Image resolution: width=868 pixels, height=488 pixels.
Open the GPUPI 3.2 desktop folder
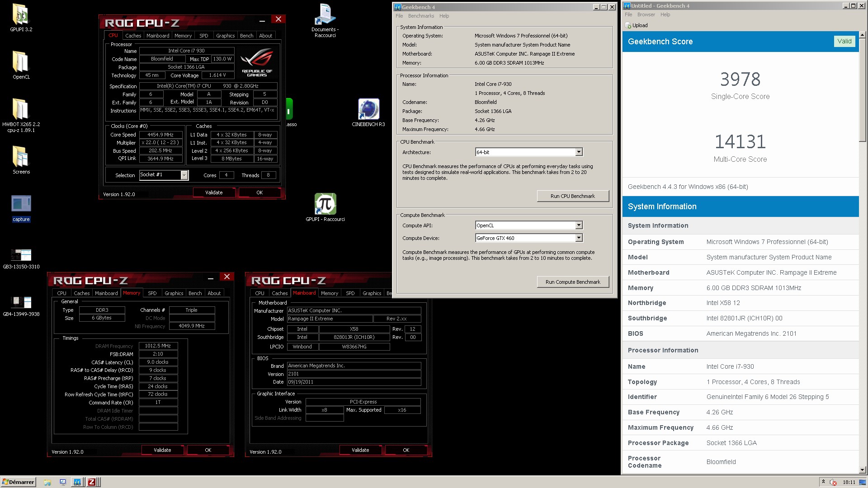21,17
